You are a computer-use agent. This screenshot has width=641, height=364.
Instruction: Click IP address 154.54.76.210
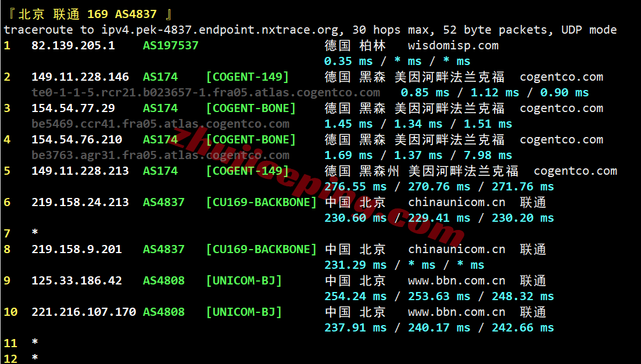[77, 140]
